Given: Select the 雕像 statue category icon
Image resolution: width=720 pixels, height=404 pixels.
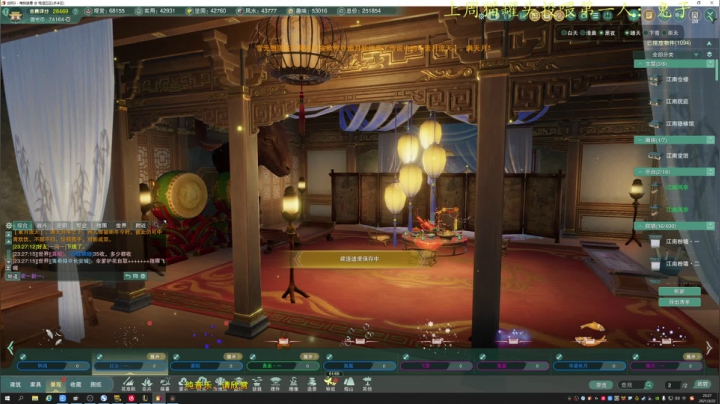Looking at the screenshot, I should click(x=293, y=384).
